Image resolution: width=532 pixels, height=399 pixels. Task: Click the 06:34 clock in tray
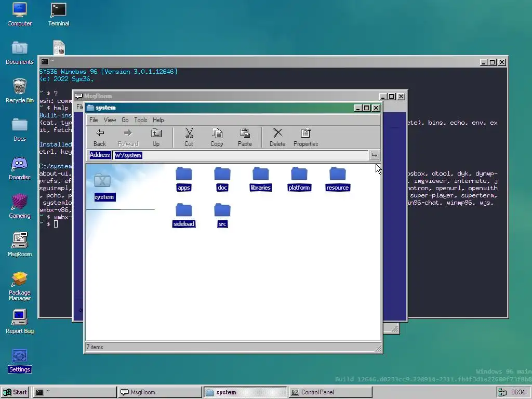pyautogui.click(x=518, y=392)
